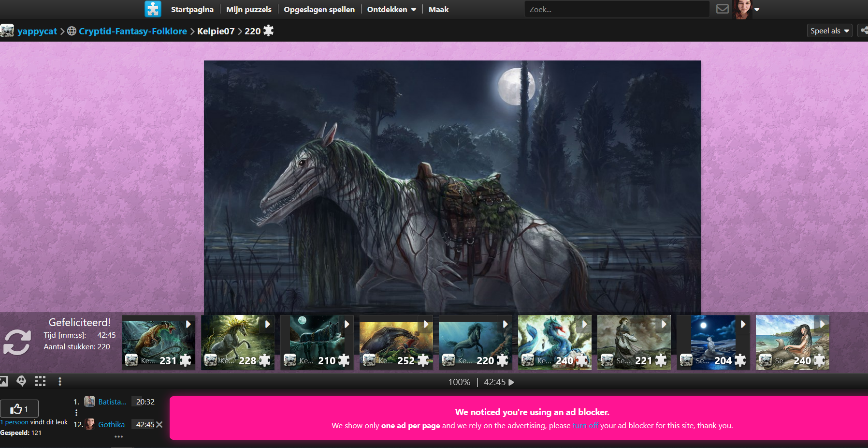The width and height of the screenshot is (868, 448).
Task: Click the Aantal stukken: 220 text
Action: click(77, 347)
